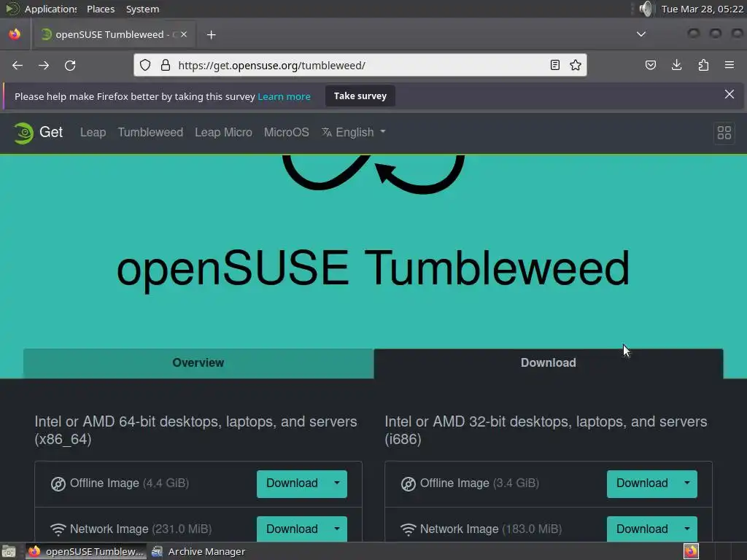Switch to openSUSE Tumbleweed taskbar entry

[x=86, y=551]
